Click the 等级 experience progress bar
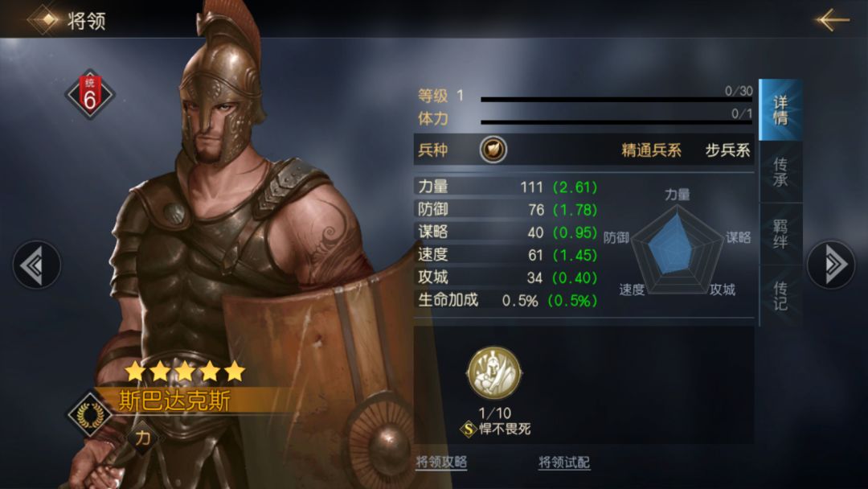Image resolution: width=868 pixels, height=489 pixels. [616, 99]
